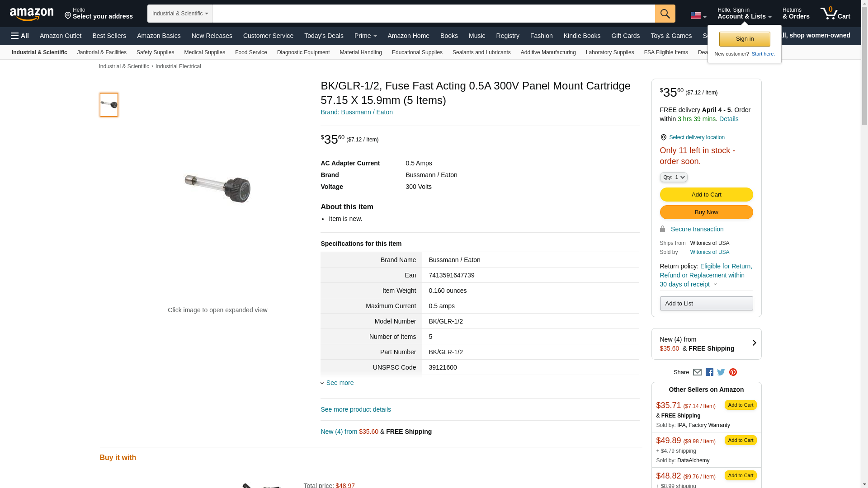Share the product on Facebook
The image size is (868, 488).
(x=709, y=372)
